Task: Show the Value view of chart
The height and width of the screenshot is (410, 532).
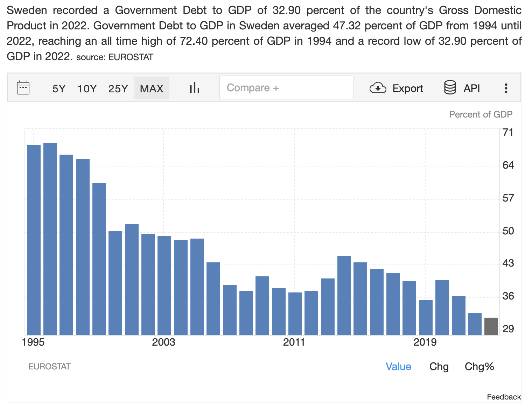Action: coord(398,367)
